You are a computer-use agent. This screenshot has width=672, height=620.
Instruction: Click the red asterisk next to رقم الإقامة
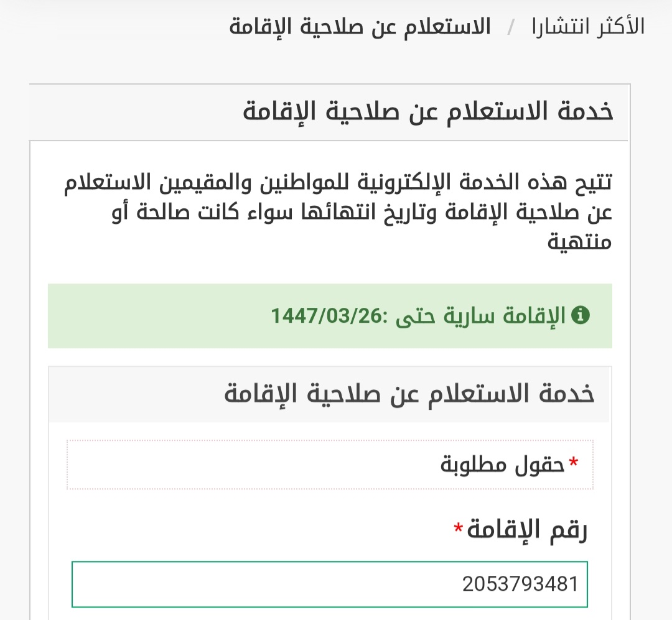coord(459,529)
